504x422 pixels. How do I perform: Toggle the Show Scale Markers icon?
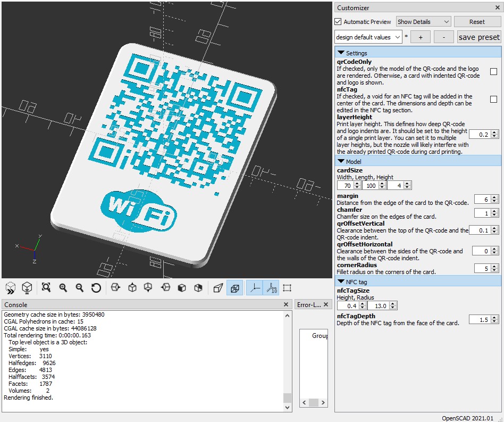[271, 287]
